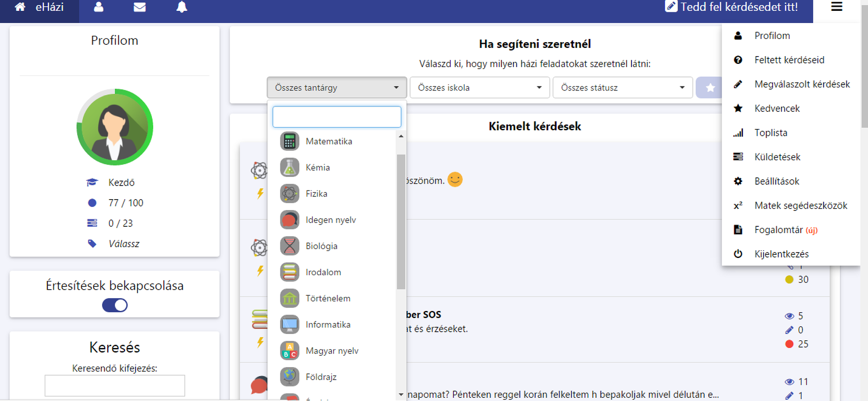Toggle the Értesítések bekapcsolása switch

pyautogui.click(x=115, y=305)
